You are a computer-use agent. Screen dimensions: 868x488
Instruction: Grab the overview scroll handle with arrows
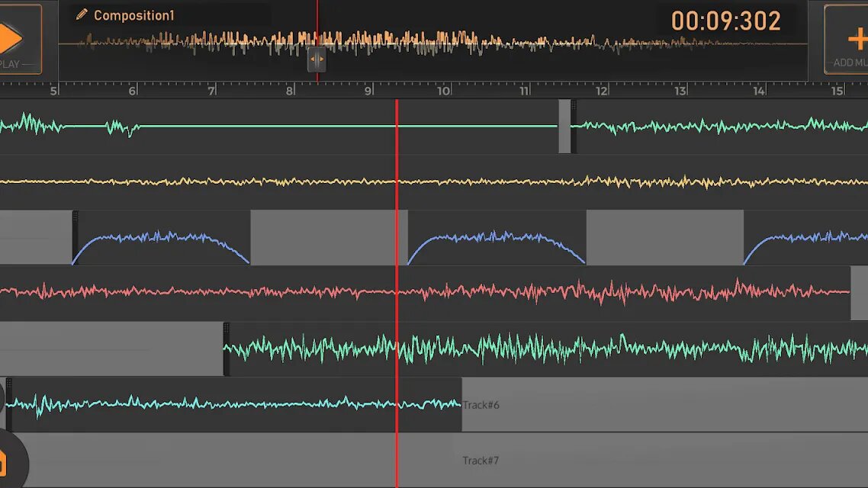[317, 59]
